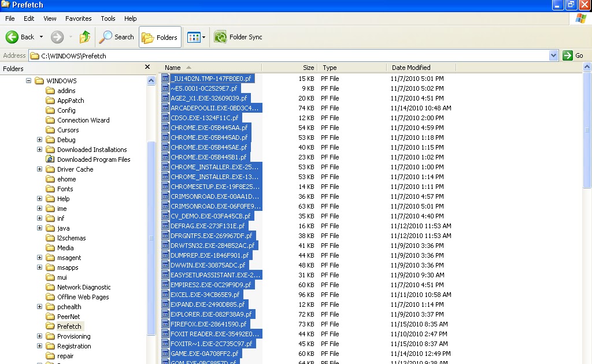Click the file list vertical scrollbar thumb
This screenshot has height=364, width=592.
tap(587, 130)
